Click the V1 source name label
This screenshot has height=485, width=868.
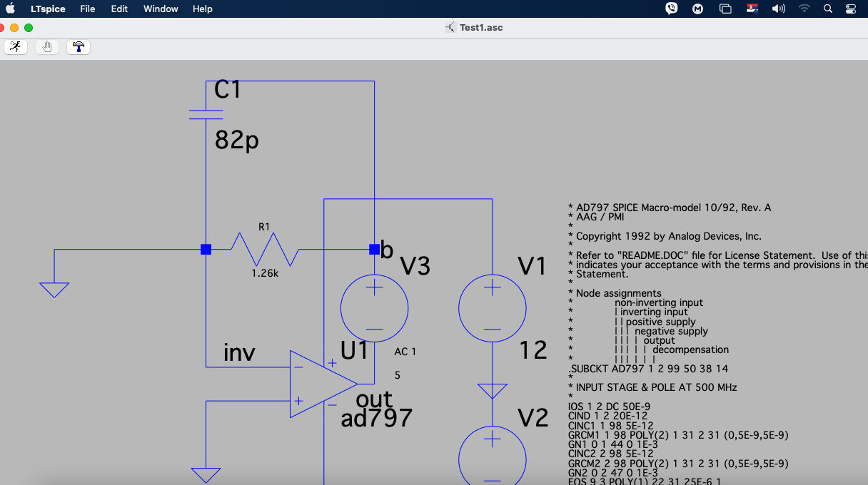532,266
